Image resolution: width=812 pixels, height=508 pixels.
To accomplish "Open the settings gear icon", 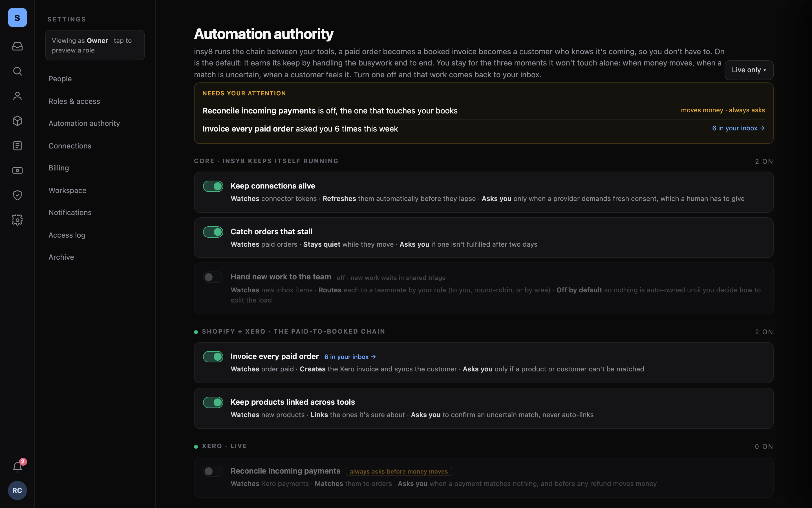I will pyautogui.click(x=17, y=220).
